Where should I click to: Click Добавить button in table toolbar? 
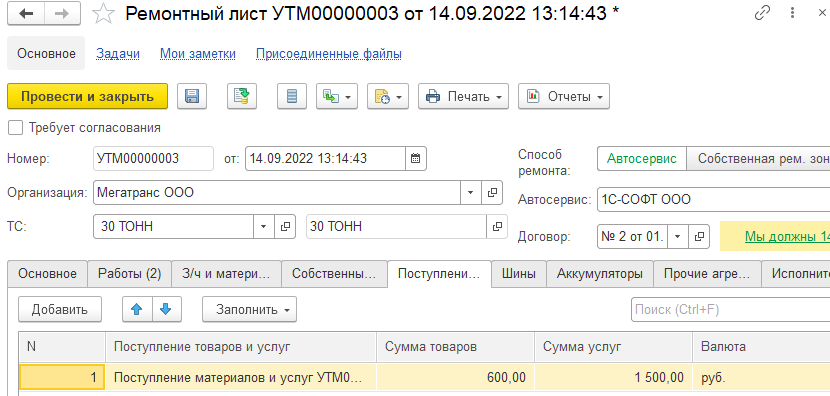click(x=60, y=310)
